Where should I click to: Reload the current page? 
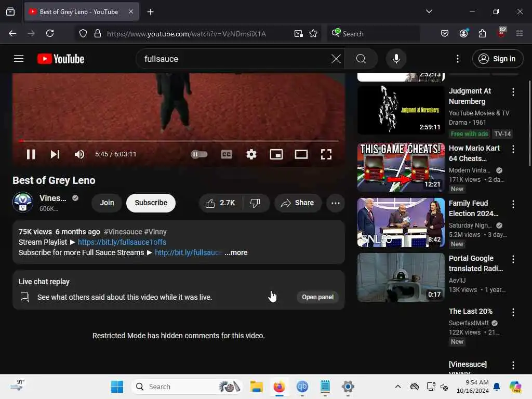tap(50, 33)
